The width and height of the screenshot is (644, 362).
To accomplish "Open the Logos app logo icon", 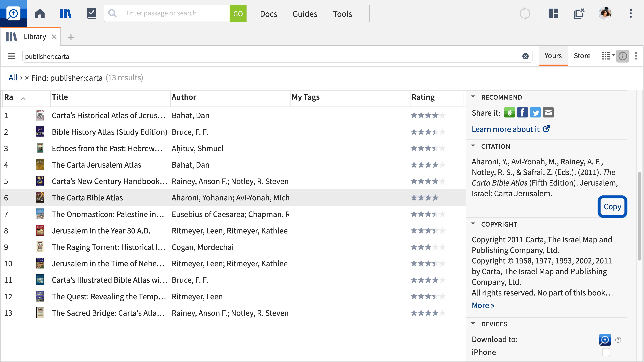I will (x=13, y=13).
